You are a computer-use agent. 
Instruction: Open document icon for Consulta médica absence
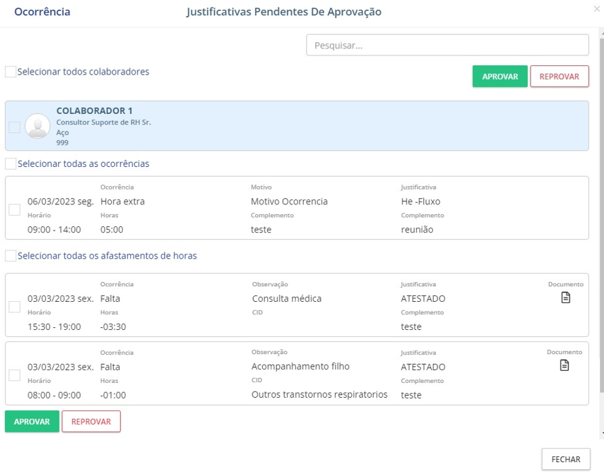tap(565, 298)
